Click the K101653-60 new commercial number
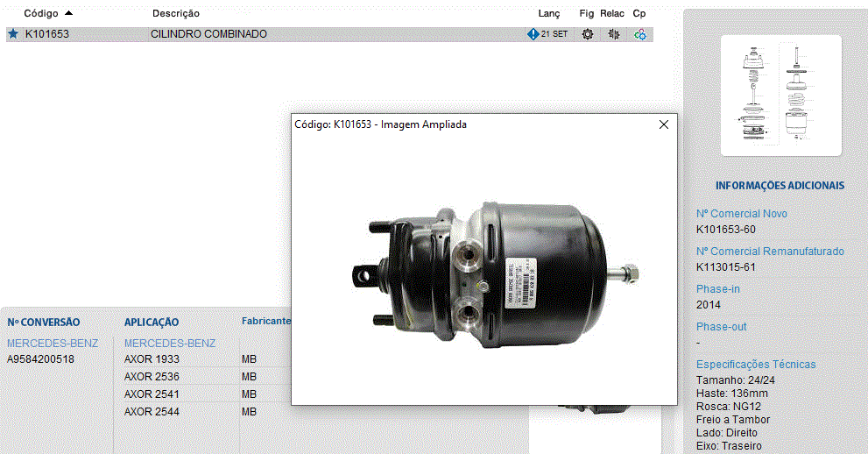 coord(725,230)
